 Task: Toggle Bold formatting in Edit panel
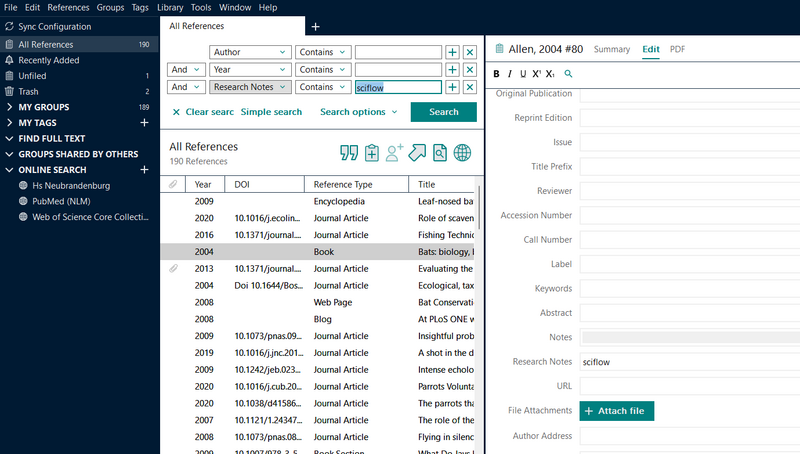click(x=496, y=74)
